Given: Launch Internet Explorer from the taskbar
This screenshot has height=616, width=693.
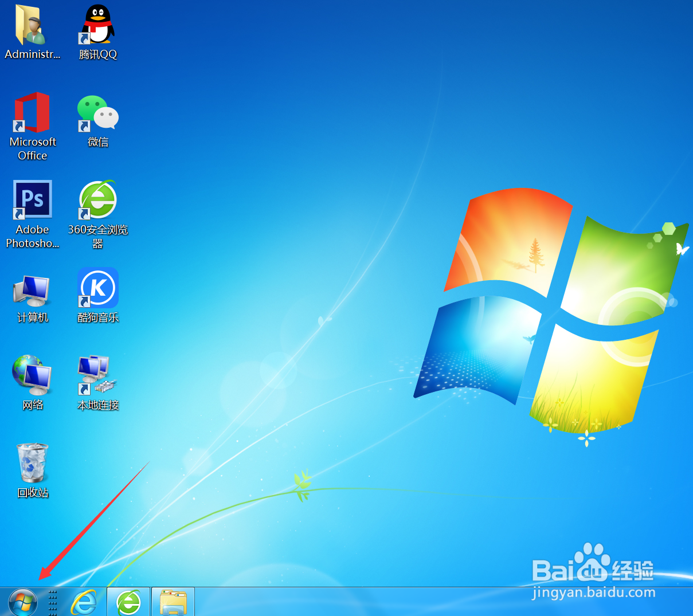Looking at the screenshot, I should 84,602.
